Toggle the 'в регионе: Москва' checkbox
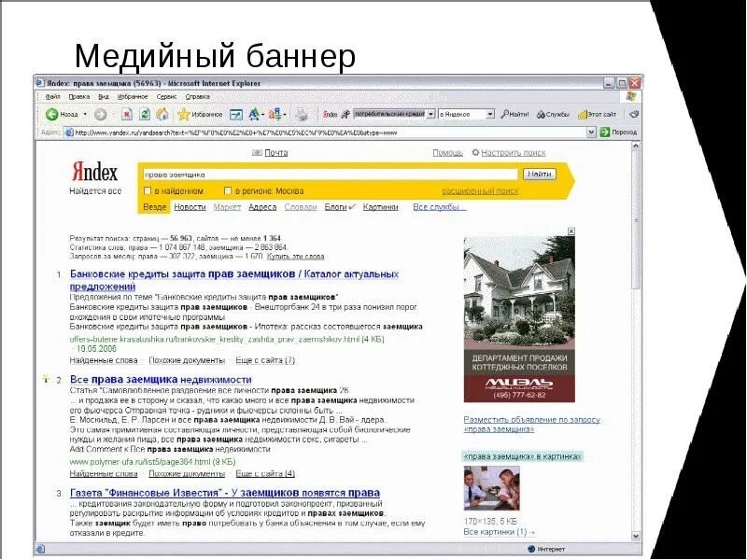Image resolution: width=747 pixels, height=560 pixels. [228, 190]
